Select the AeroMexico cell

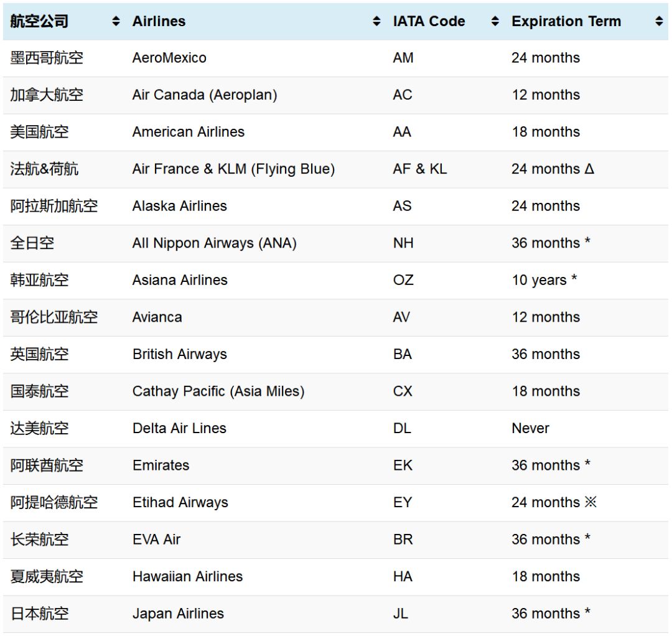pos(169,58)
